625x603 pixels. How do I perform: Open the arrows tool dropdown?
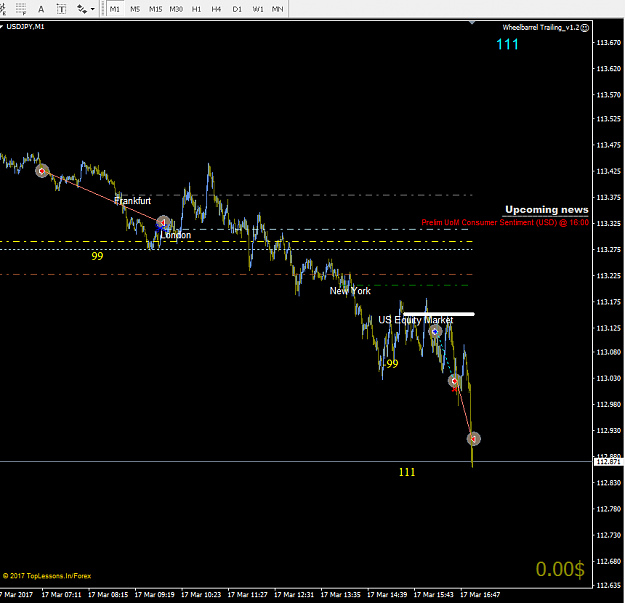pyautogui.click(x=92, y=9)
